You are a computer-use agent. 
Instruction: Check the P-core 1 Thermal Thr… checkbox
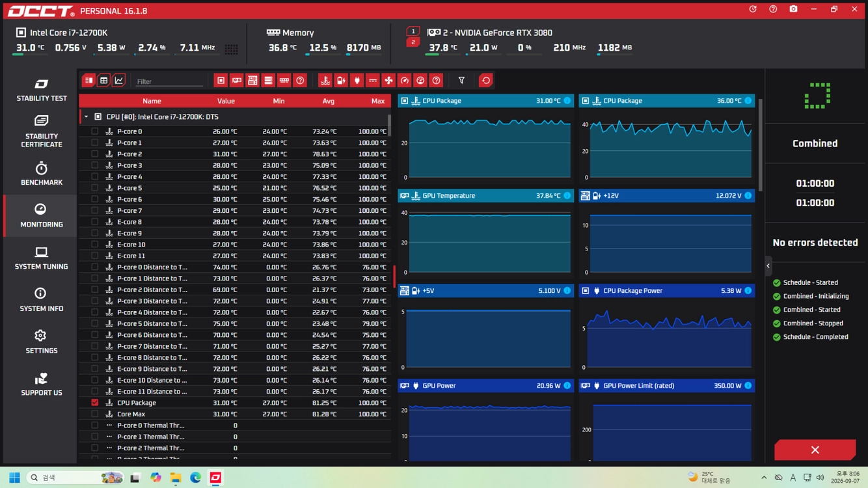95,437
